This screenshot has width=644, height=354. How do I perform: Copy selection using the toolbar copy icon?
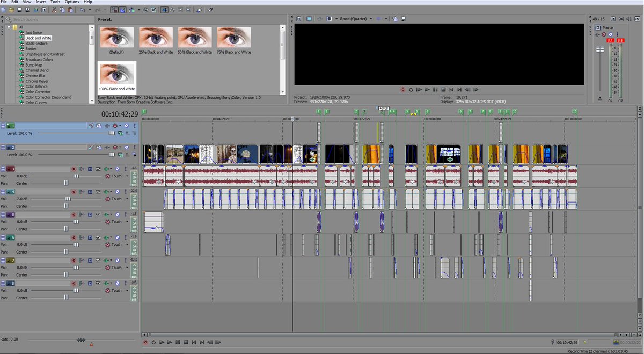(x=62, y=10)
